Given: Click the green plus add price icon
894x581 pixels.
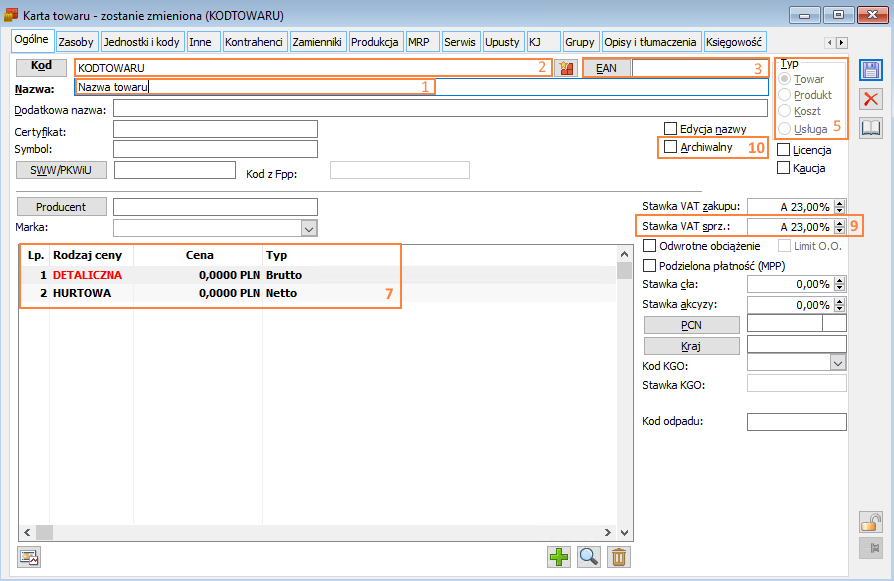Looking at the screenshot, I should [558, 557].
